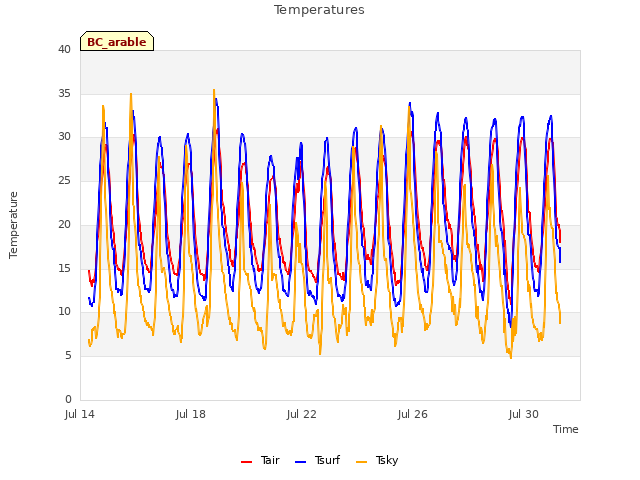Click the 40 y-axis tick label

(x=64, y=49)
